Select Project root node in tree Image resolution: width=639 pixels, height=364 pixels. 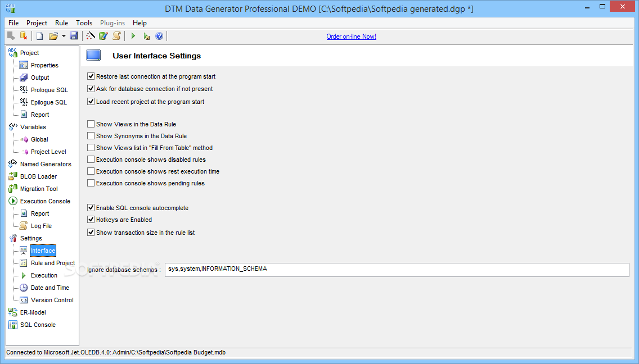29,53
